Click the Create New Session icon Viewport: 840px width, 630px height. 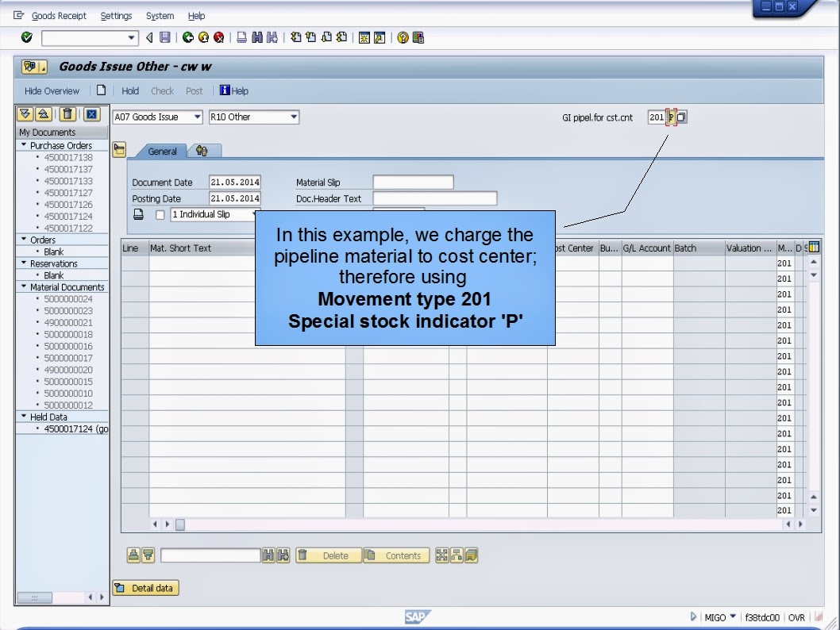click(364, 37)
